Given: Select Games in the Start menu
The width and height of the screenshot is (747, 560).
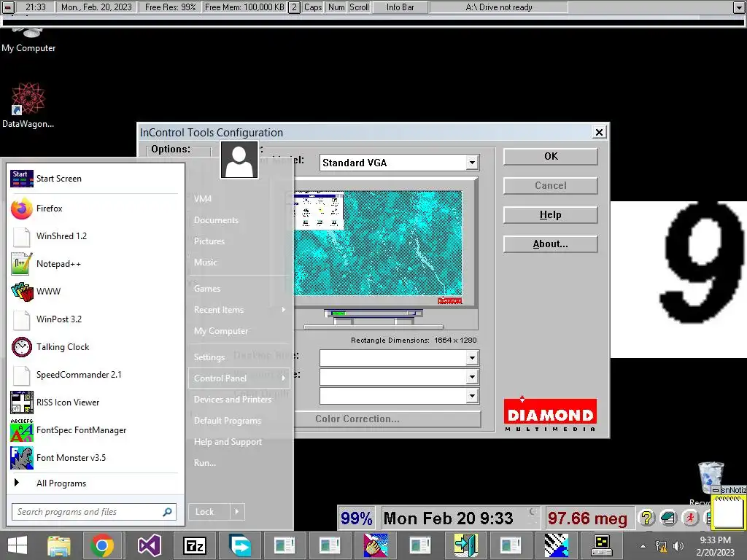Looking at the screenshot, I should pos(206,289).
